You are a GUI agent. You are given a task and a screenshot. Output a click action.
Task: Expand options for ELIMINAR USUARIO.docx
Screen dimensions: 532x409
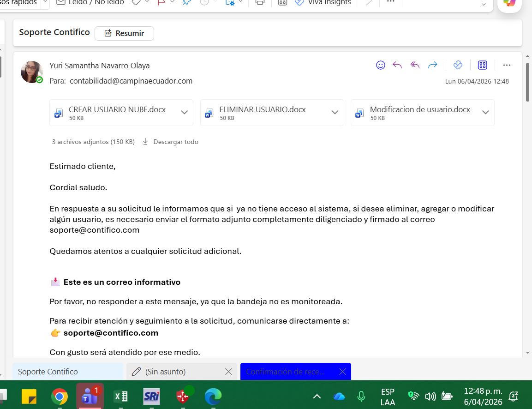(335, 112)
